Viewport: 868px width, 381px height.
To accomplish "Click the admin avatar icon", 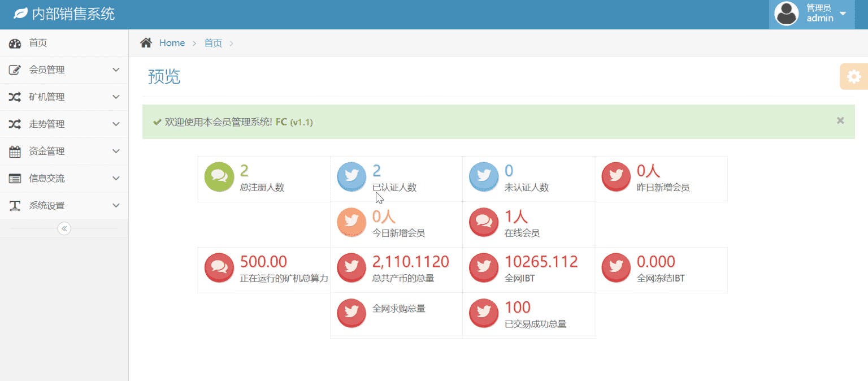I will click(786, 14).
